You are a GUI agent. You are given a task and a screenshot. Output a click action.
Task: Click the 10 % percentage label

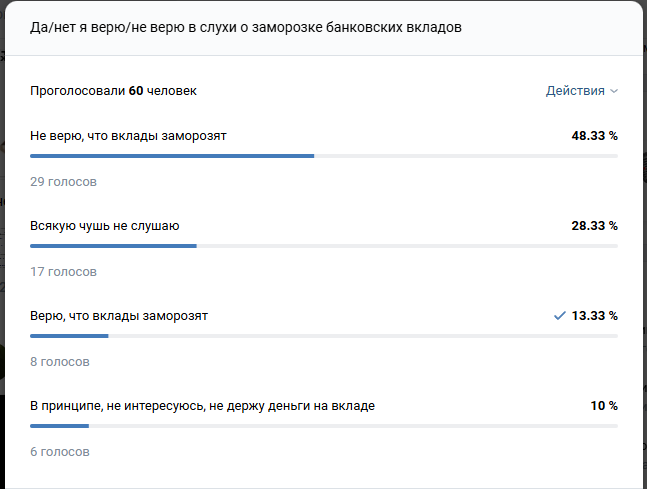pos(604,406)
